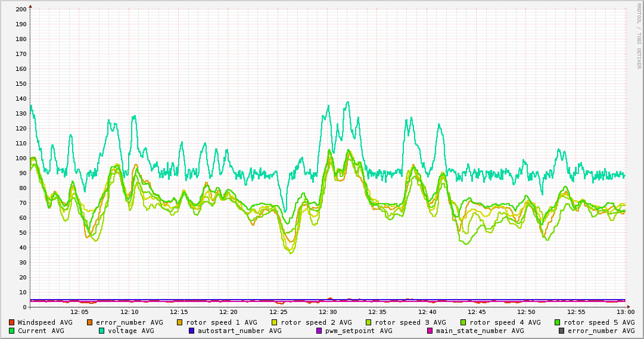Click the rotor speed 5 AVG legend swatch
Viewport: 644px width, 339px height.
point(558,322)
